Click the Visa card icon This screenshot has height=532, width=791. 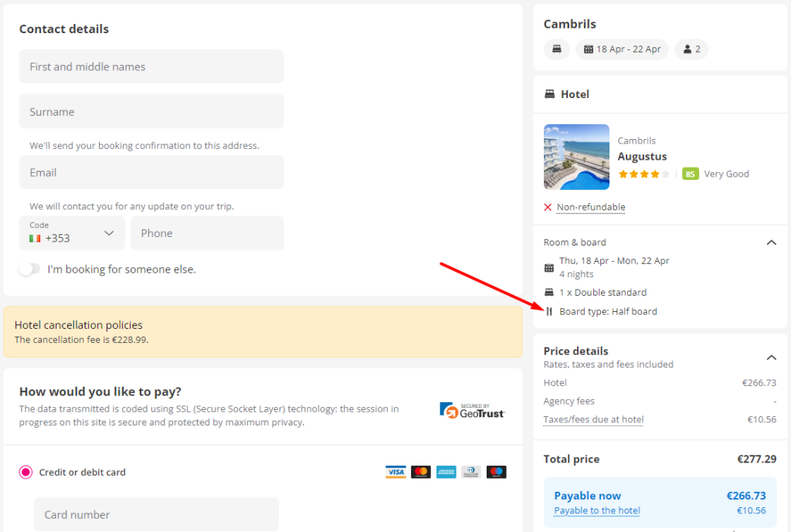(x=395, y=472)
